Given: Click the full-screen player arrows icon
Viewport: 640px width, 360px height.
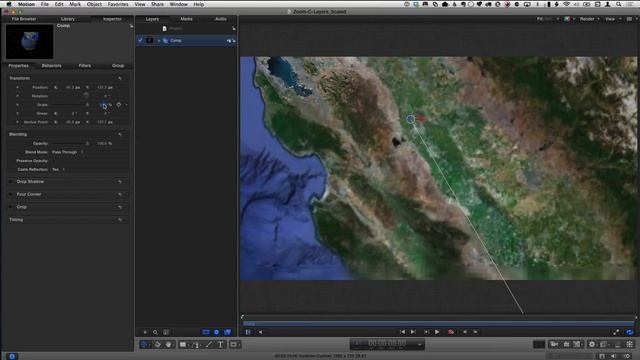Looking at the screenshot, I should [x=616, y=332].
